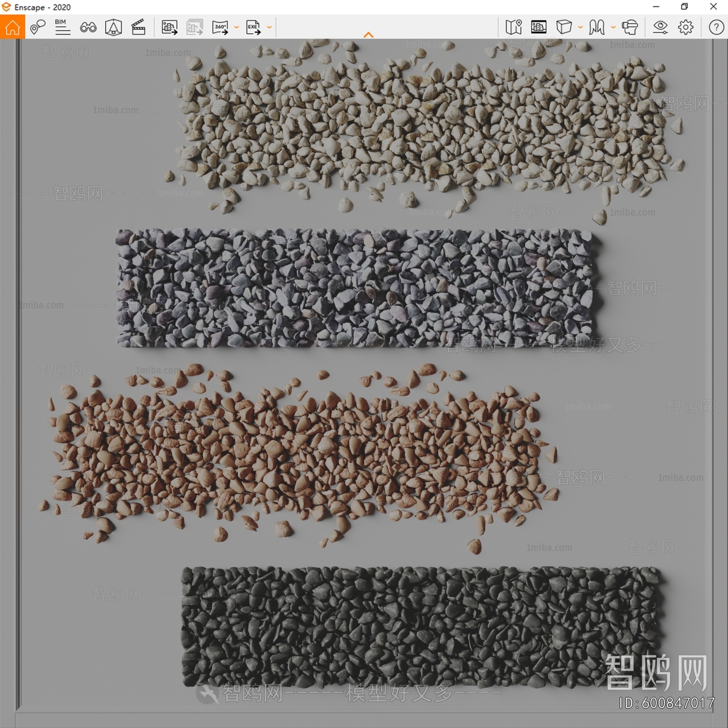Image resolution: width=728 pixels, height=728 pixels.
Task: Export a 360 panorama
Action: pyautogui.click(x=220, y=27)
